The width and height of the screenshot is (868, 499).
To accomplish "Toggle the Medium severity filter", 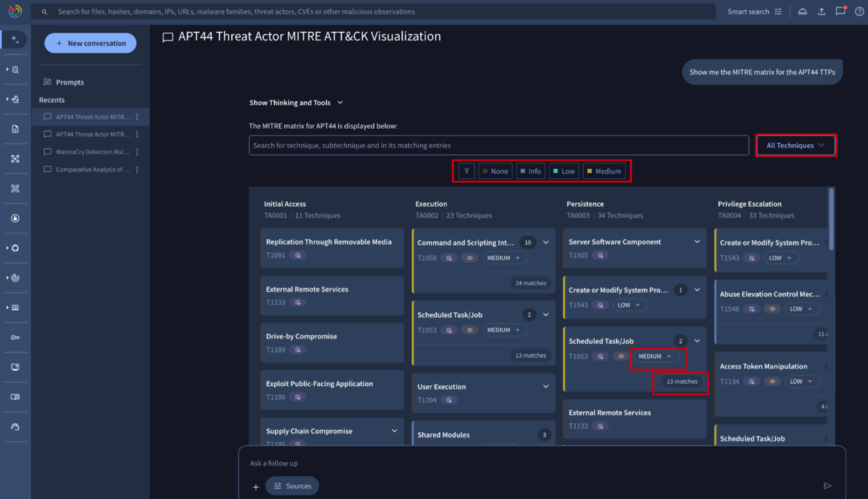I will [604, 171].
